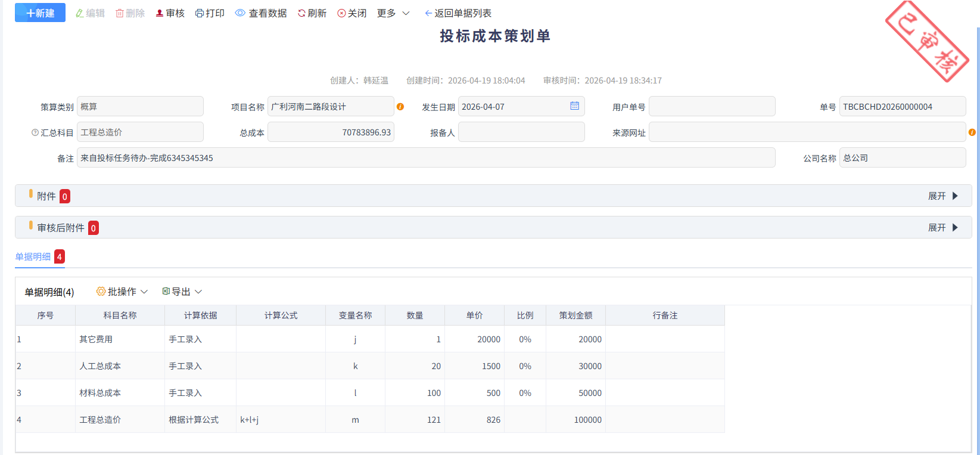Select the 其它费用 row cell
Viewport: 980px width, 455px height.
(120, 339)
